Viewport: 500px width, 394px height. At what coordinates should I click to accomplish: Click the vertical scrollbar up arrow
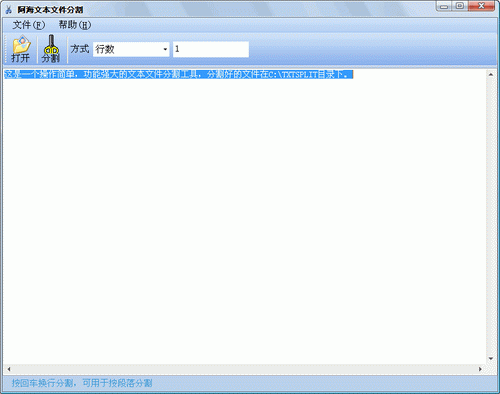(491, 75)
